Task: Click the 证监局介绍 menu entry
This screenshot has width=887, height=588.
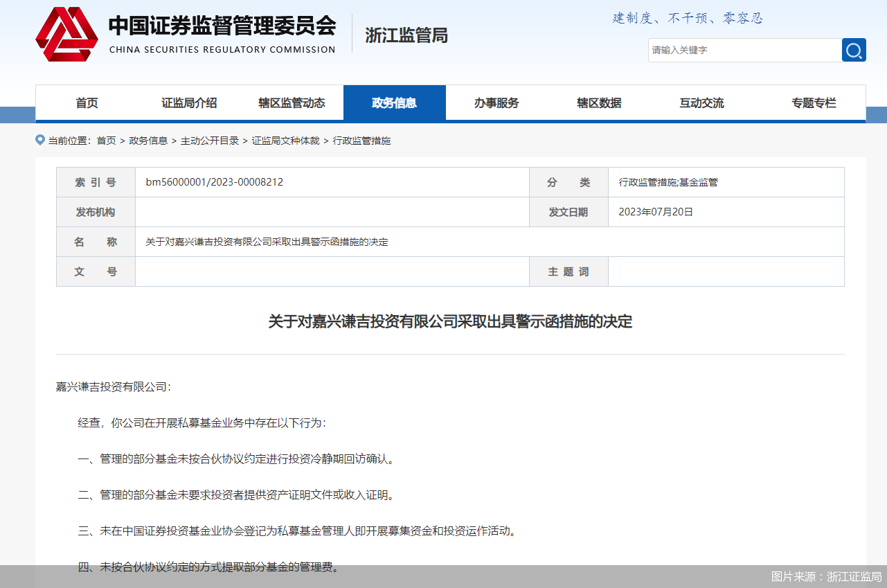Action: coord(189,103)
